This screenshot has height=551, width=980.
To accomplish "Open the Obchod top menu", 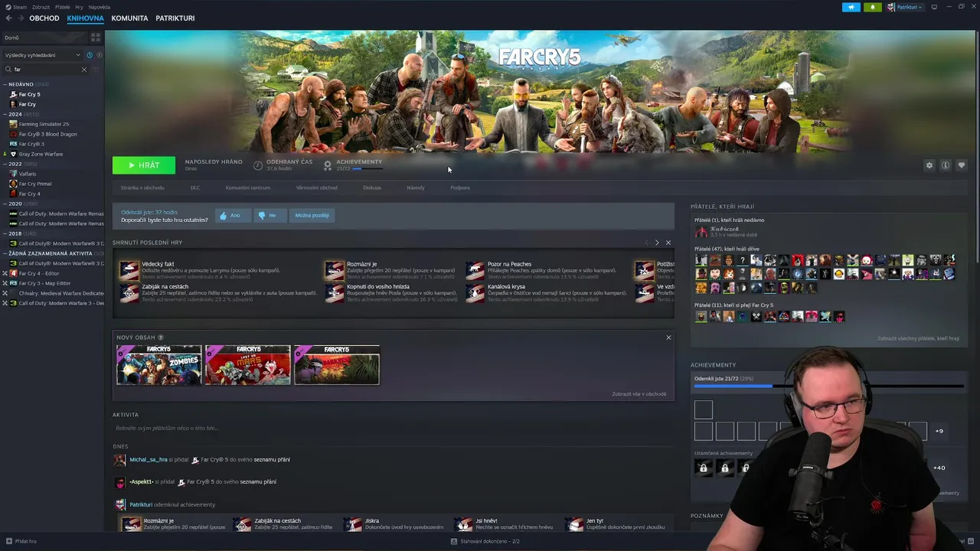I will (x=44, y=18).
